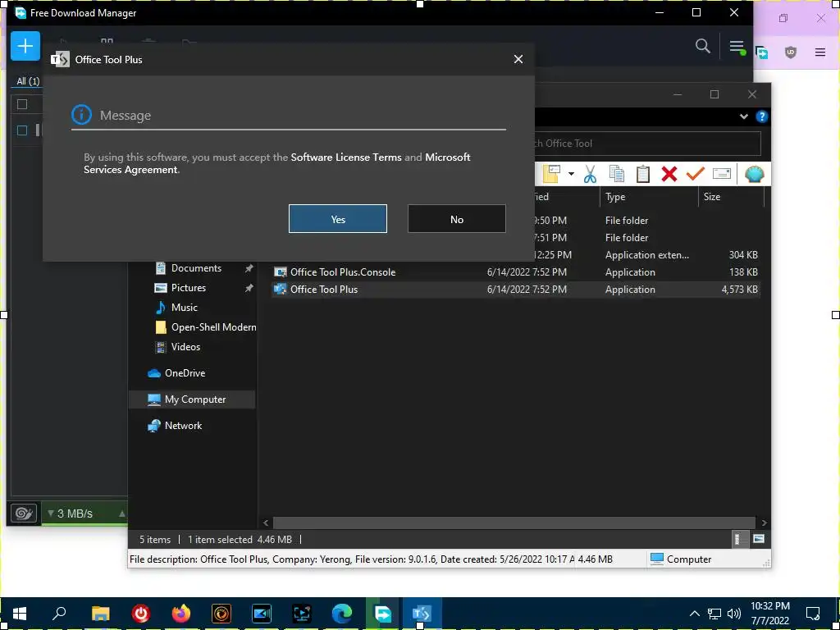
Task: Expand the Explorer ribbon chevron
Action: tap(743, 116)
